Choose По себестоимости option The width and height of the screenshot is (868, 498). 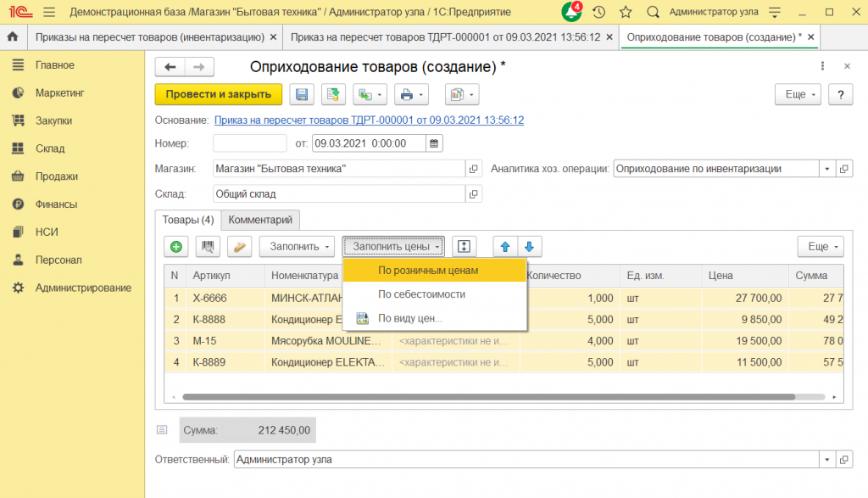(435, 294)
